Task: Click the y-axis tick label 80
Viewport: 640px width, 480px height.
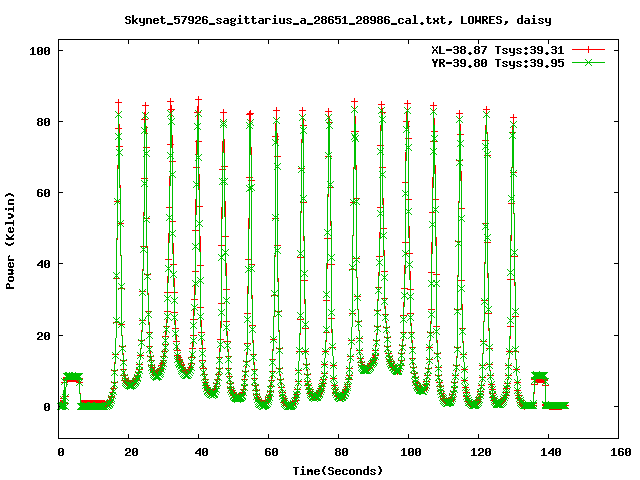Action: tap(43, 122)
